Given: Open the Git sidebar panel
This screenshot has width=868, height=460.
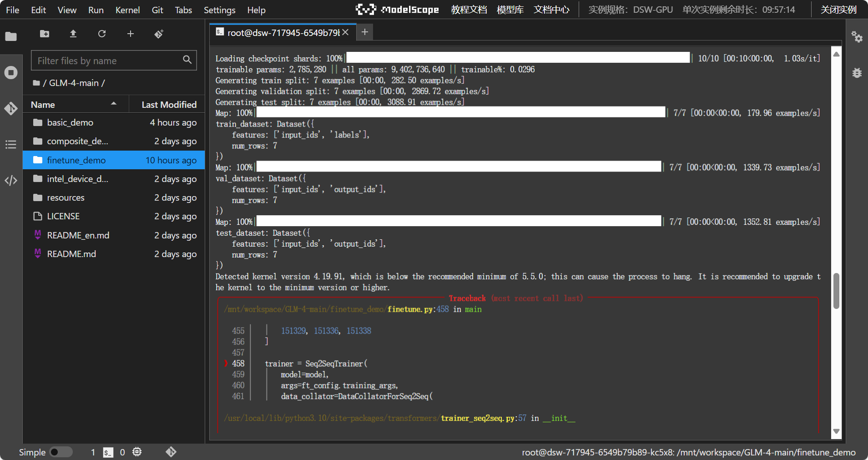Looking at the screenshot, I should pyautogui.click(x=11, y=108).
